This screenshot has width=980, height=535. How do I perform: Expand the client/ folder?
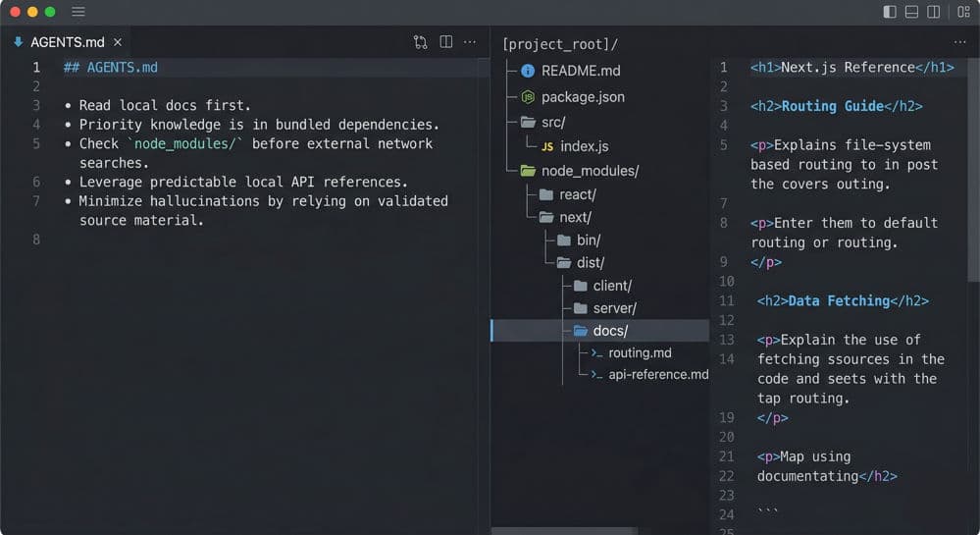pyautogui.click(x=612, y=286)
